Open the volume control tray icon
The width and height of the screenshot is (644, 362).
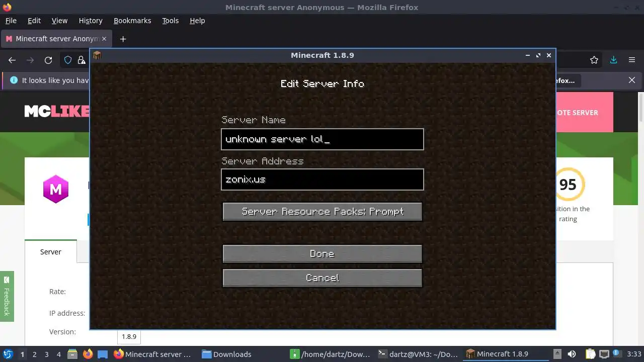click(x=572, y=354)
